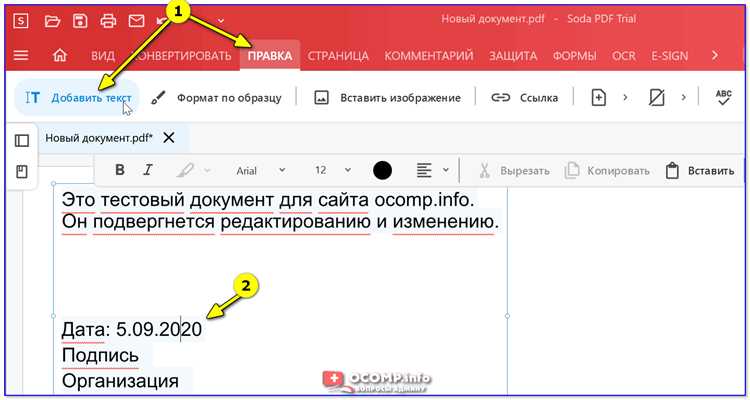
Task: Open quick access toolbar dropdown arrow
Action: (x=221, y=21)
